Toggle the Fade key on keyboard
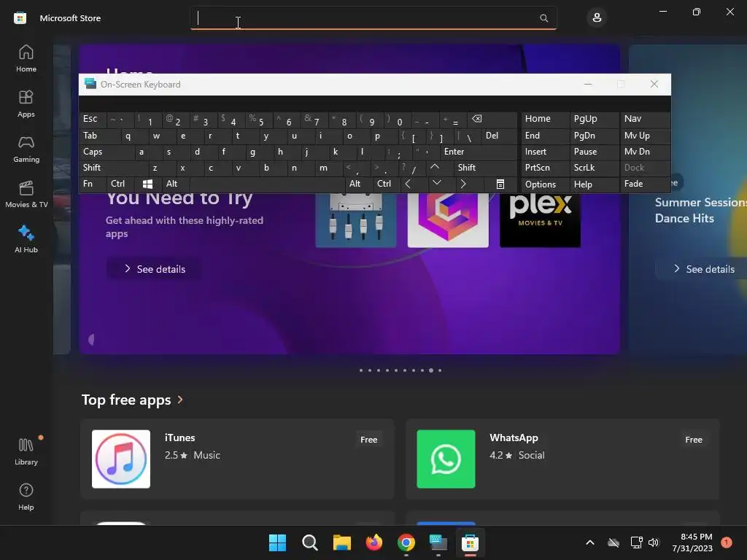 pyautogui.click(x=645, y=184)
